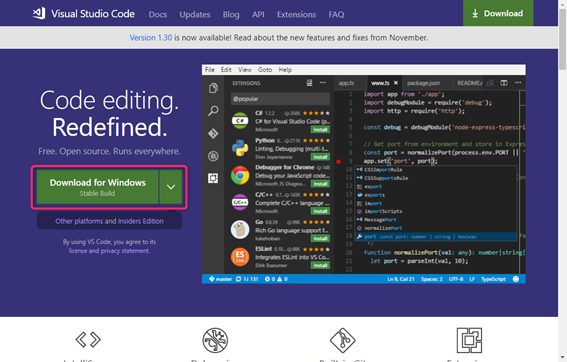Select the package.json editor tab
Screen dimensions: 567x362
[423, 83]
